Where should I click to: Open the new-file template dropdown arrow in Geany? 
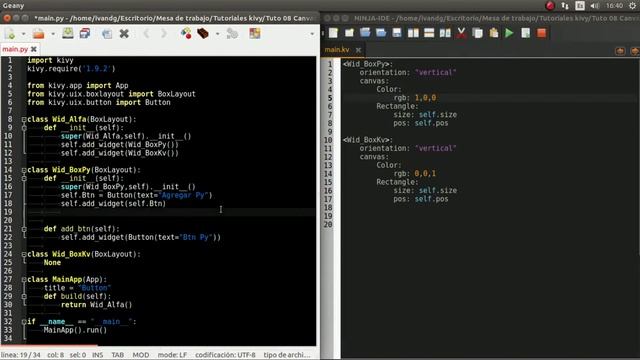[x=23, y=34]
